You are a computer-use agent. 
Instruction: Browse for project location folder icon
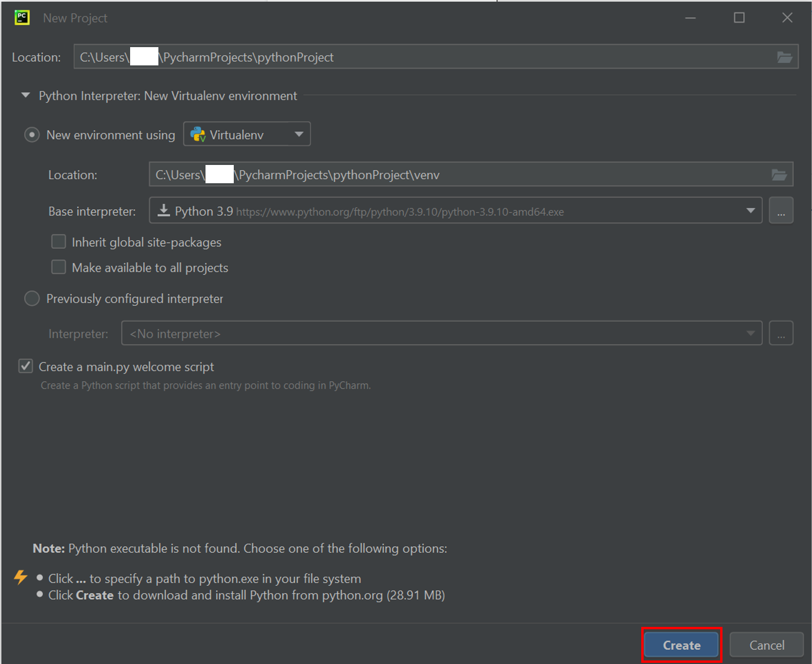coord(784,57)
